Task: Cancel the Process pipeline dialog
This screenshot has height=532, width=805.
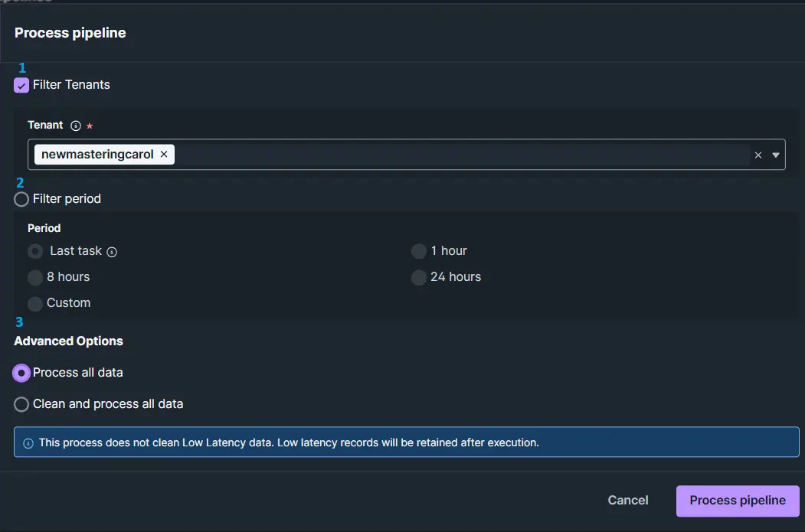Action: [627, 501]
